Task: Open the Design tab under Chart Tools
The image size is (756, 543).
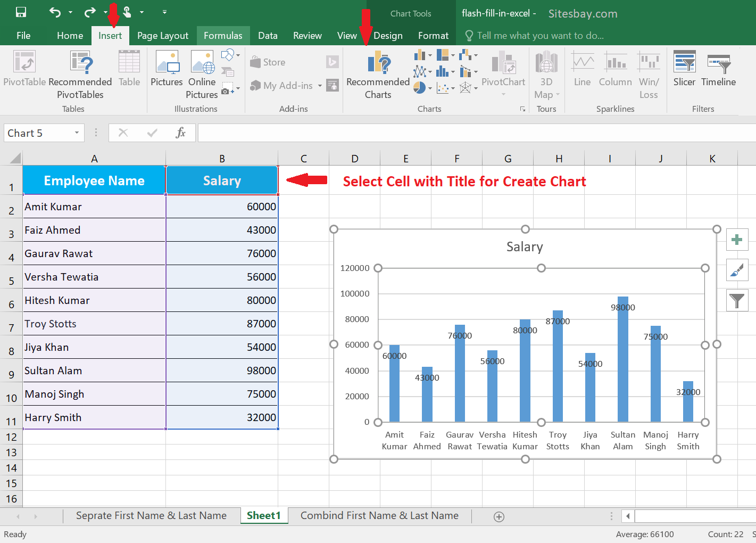Action: pos(388,36)
